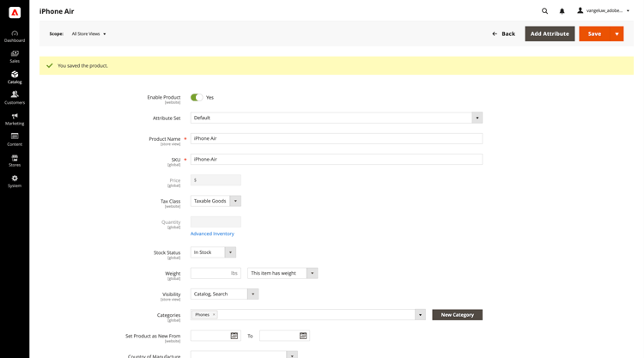Open the Catalog sidebar menu
This screenshot has width=644, height=358.
pyautogui.click(x=15, y=77)
